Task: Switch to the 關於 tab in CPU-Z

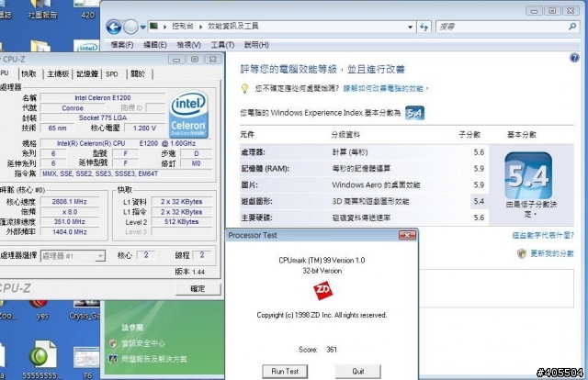Action: point(138,73)
